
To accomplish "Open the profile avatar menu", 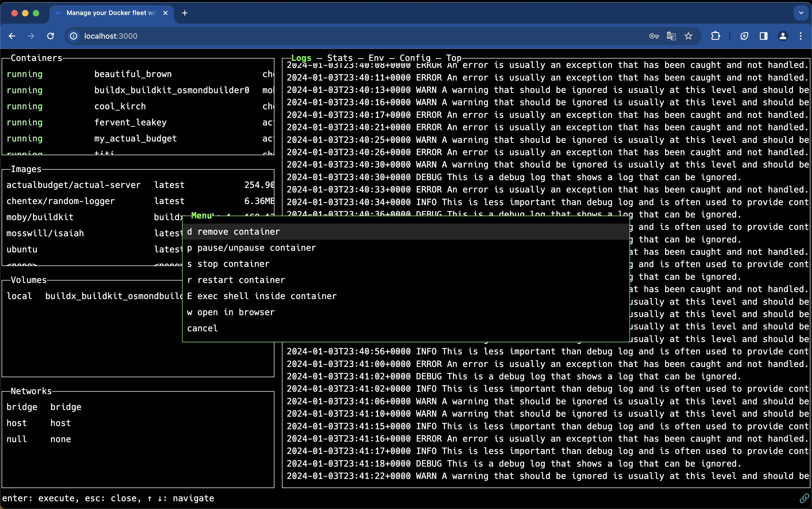I will (783, 36).
